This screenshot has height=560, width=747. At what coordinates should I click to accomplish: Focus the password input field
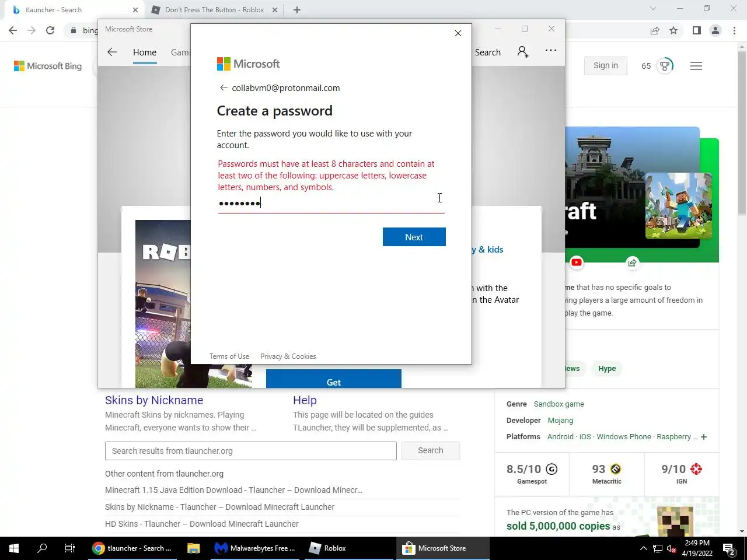coord(331,203)
